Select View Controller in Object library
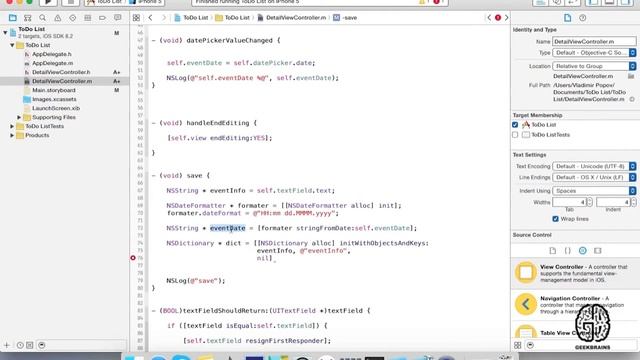Image resolution: width=640 pixels, height=360 pixels. coord(575,273)
